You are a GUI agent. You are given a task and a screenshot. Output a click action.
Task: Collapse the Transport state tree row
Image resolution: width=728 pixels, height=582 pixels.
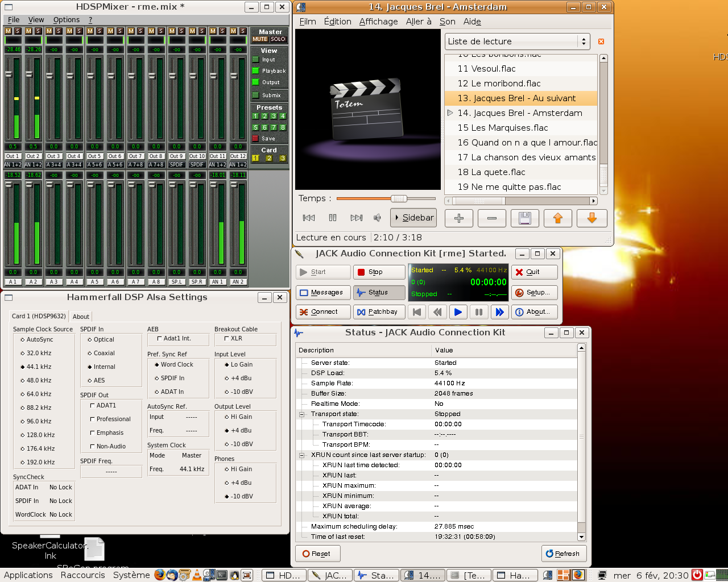click(302, 414)
